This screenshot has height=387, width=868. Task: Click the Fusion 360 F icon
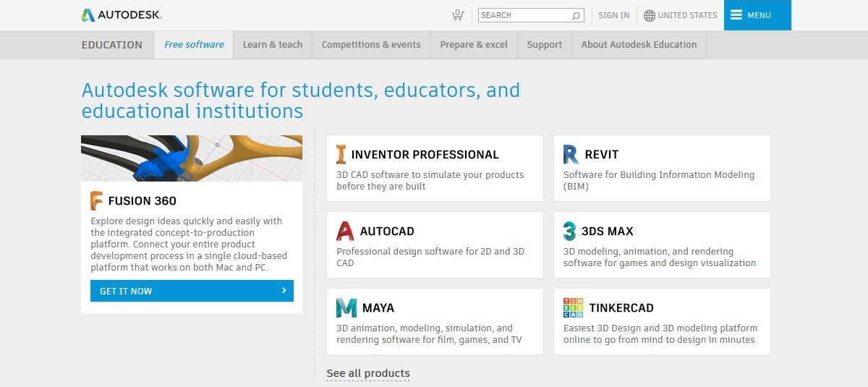point(97,200)
